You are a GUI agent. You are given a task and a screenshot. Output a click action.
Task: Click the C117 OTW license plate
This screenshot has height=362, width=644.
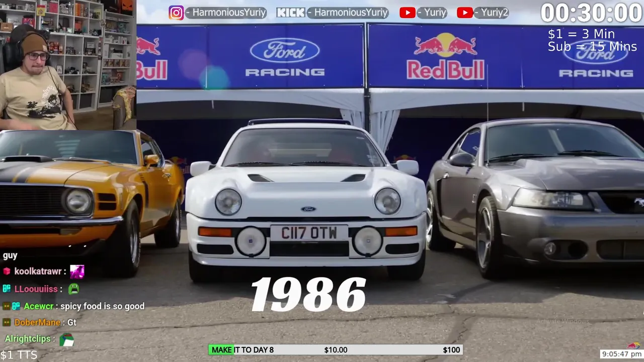pos(309,233)
